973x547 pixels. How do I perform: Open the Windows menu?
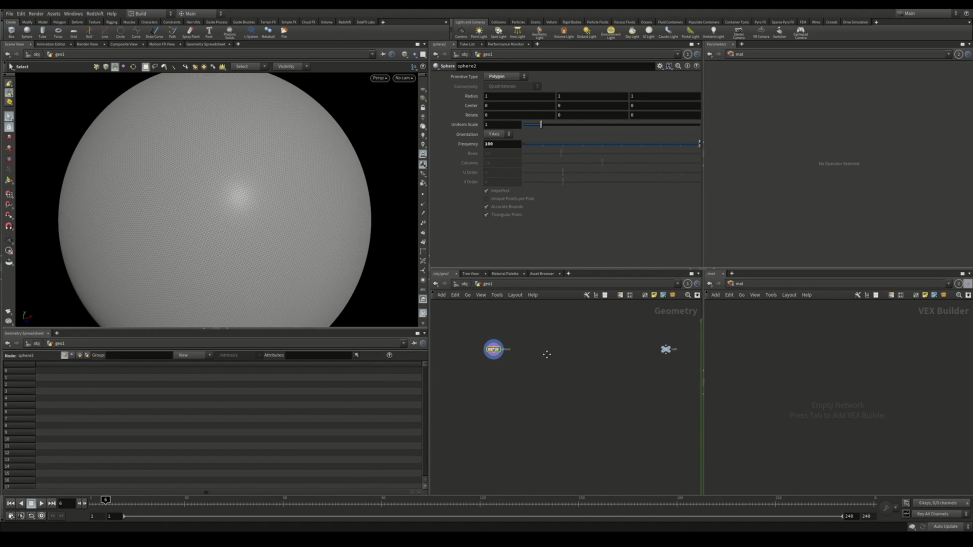point(73,14)
